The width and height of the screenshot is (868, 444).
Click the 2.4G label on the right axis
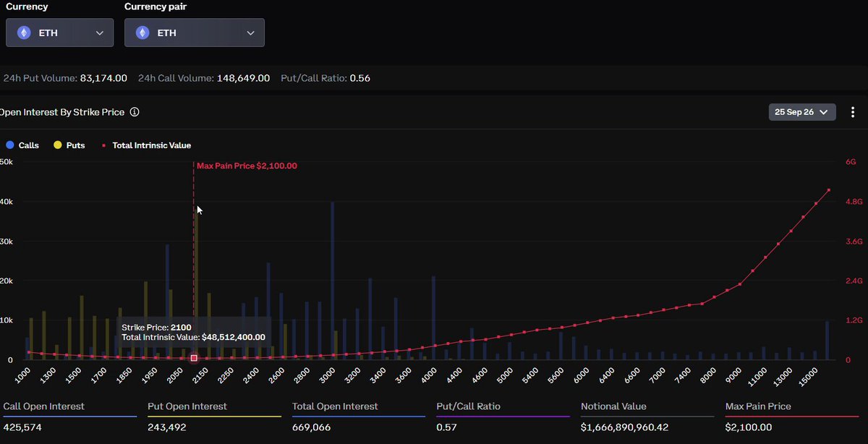pyautogui.click(x=854, y=281)
